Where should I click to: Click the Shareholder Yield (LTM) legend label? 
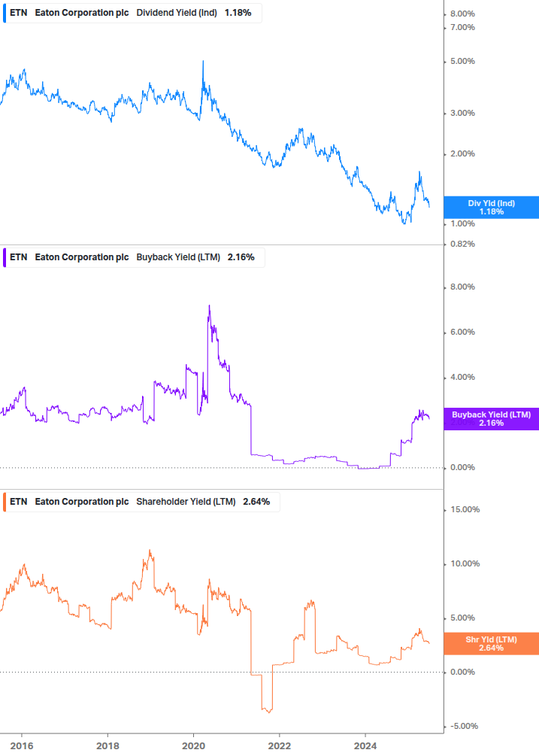pyautogui.click(x=186, y=502)
